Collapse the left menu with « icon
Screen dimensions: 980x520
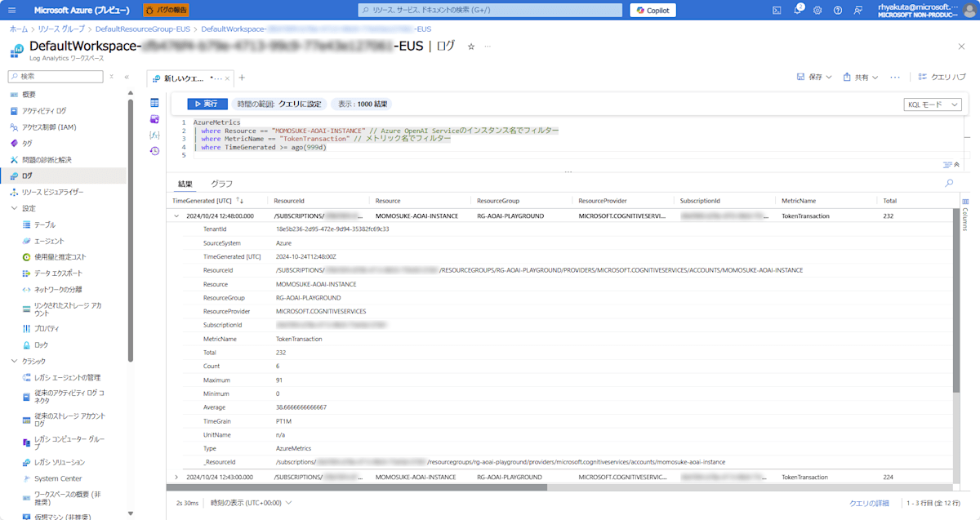[x=127, y=76]
